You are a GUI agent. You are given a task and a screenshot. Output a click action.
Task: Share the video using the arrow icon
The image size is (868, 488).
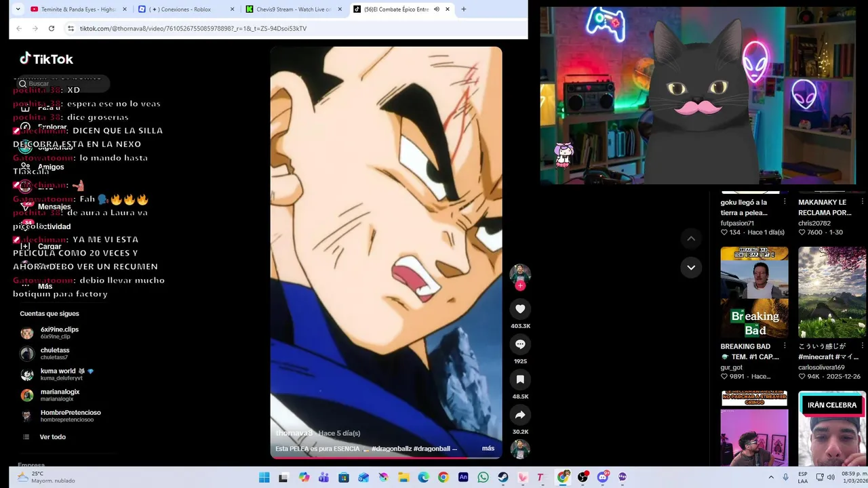tap(520, 415)
